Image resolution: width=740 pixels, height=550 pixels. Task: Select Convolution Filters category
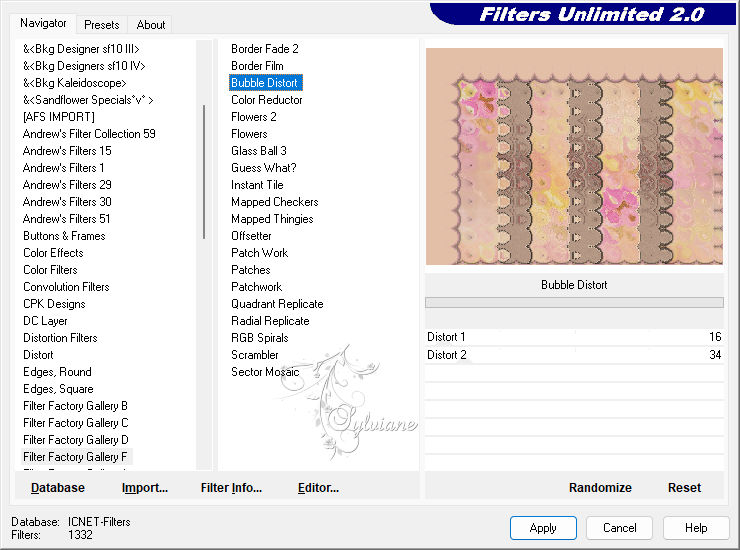click(67, 287)
